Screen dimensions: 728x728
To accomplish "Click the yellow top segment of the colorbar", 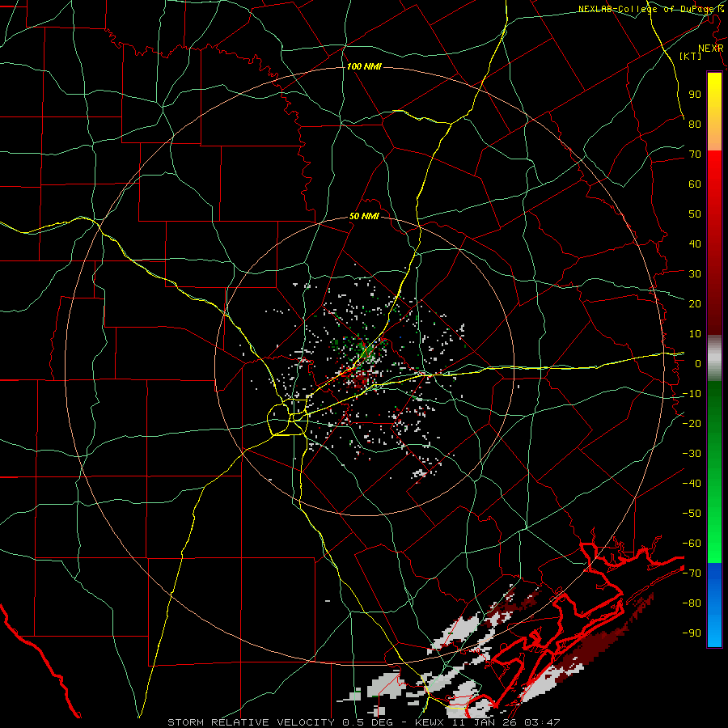I will (x=714, y=112).
